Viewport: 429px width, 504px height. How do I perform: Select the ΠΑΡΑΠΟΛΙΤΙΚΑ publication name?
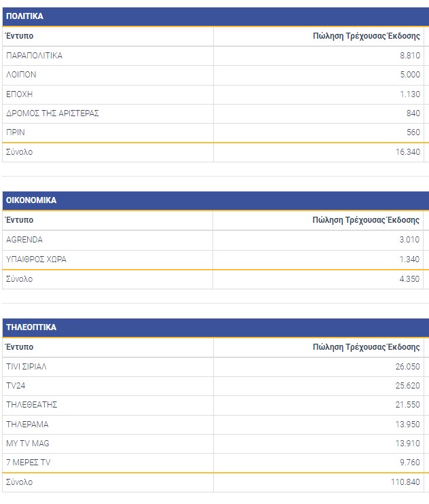coord(34,56)
